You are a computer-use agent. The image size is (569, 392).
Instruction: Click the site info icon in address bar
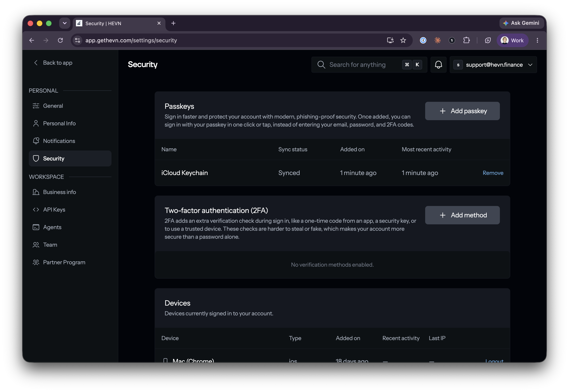[78, 40]
